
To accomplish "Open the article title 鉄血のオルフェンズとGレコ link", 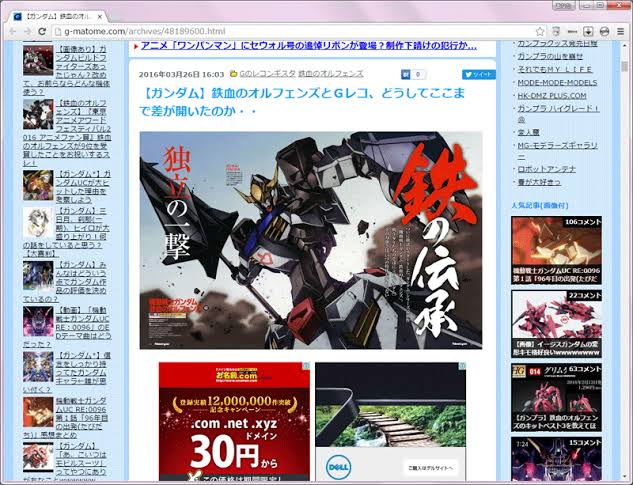I will (302, 102).
